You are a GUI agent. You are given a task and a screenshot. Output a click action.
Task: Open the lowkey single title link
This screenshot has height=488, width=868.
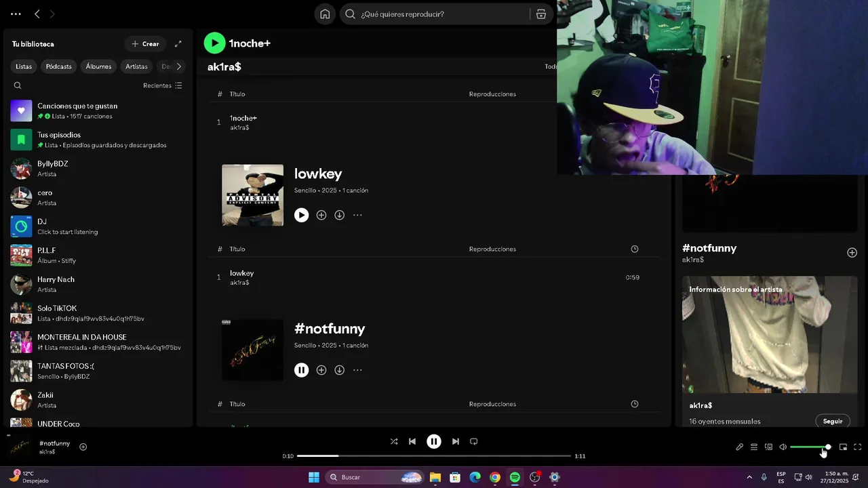(318, 174)
